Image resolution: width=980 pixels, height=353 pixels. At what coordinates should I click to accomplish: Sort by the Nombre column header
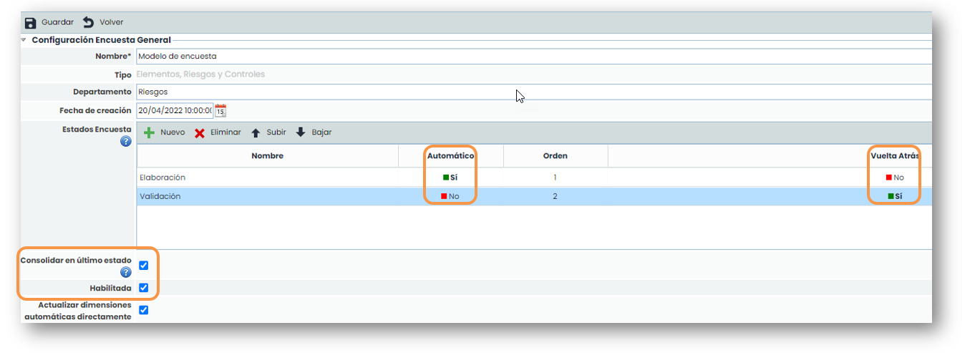click(x=267, y=155)
